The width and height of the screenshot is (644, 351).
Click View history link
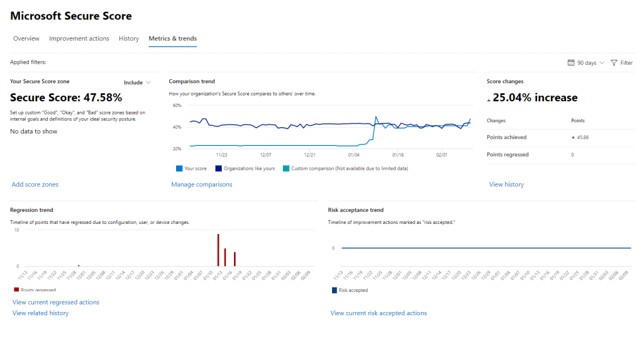506,184
